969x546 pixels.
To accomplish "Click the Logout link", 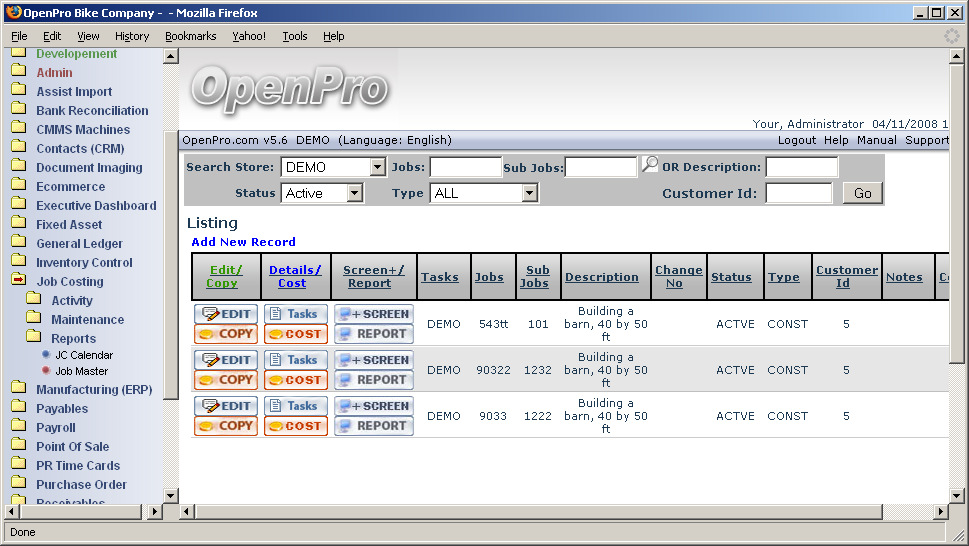I will (797, 140).
